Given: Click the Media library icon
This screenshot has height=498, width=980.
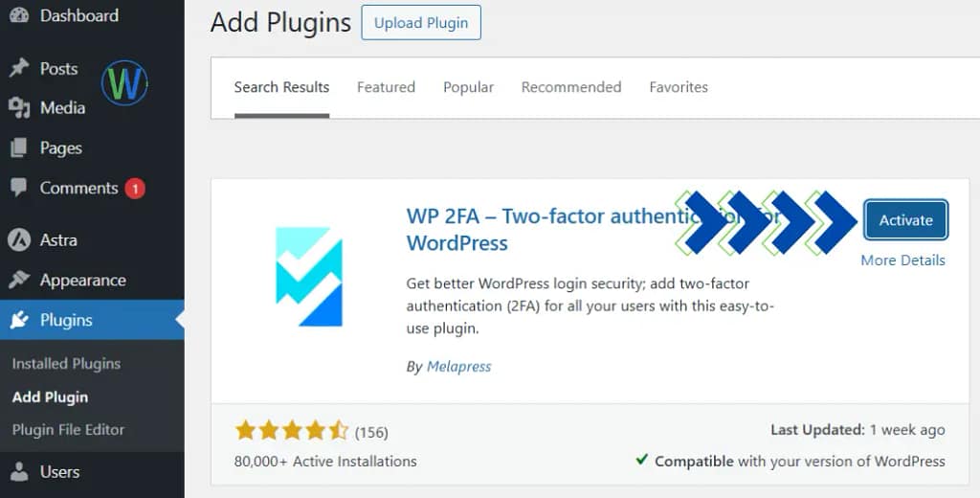Looking at the screenshot, I should click(x=19, y=108).
